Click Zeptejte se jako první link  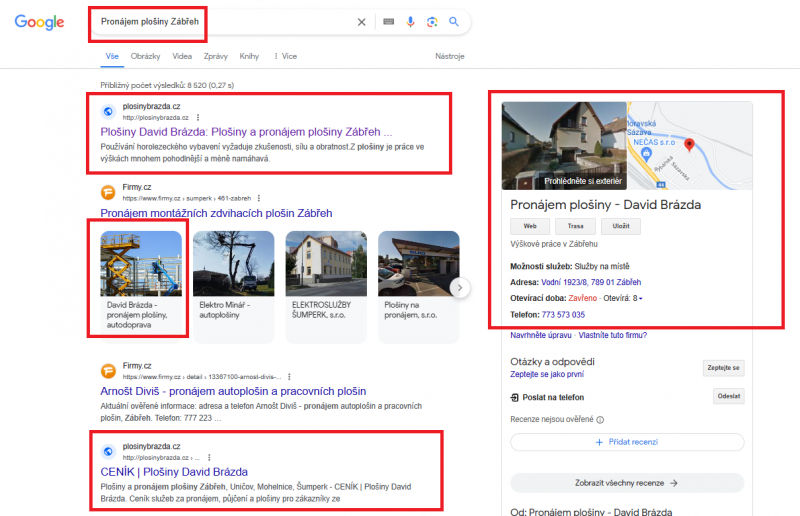(547, 374)
